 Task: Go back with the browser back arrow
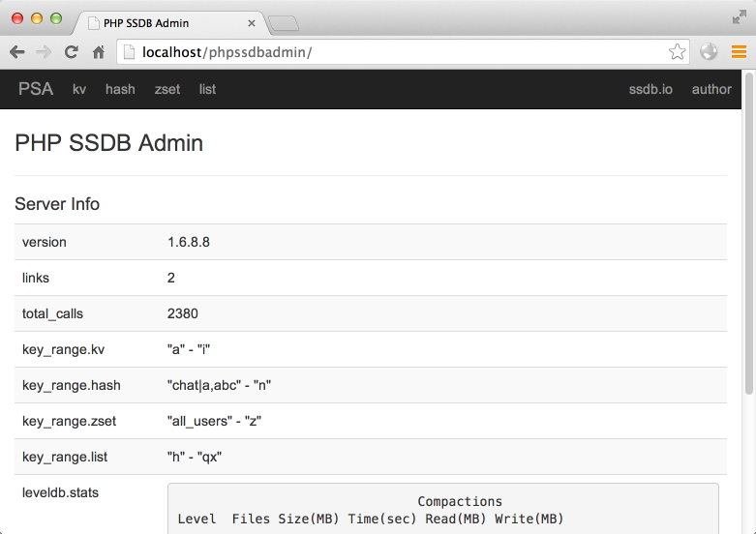[16, 52]
